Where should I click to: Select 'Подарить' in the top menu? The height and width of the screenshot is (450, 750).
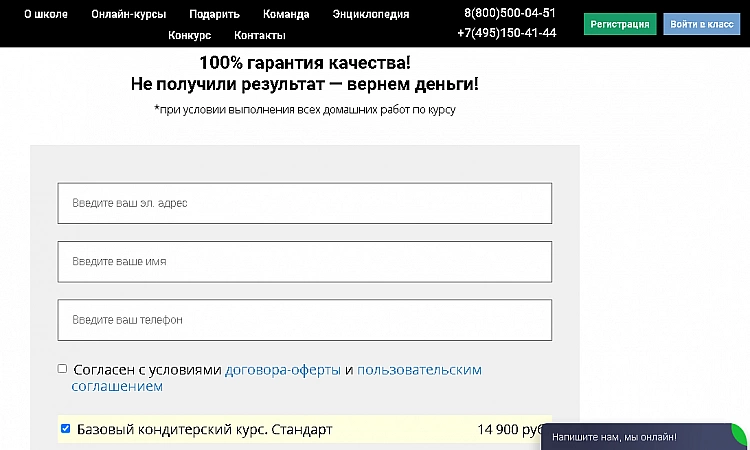[x=214, y=15]
